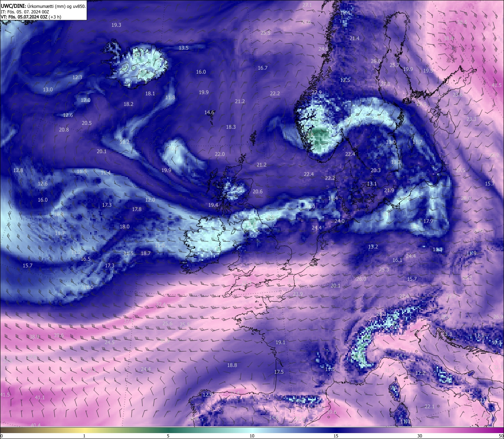The image size is (504, 439).
Task: Select the 41.1 value in the lower left
Action: (x=40, y=397)
